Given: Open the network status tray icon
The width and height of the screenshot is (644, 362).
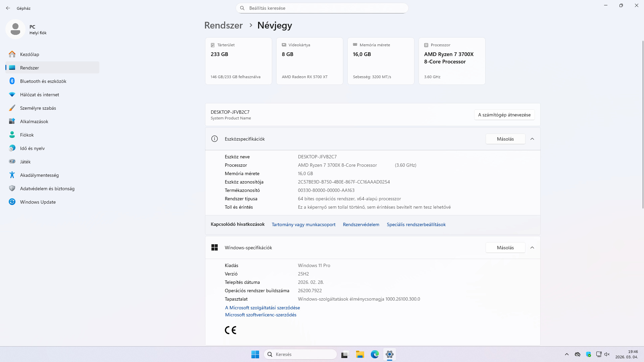Looking at the screenshot, I should point(599,354).
